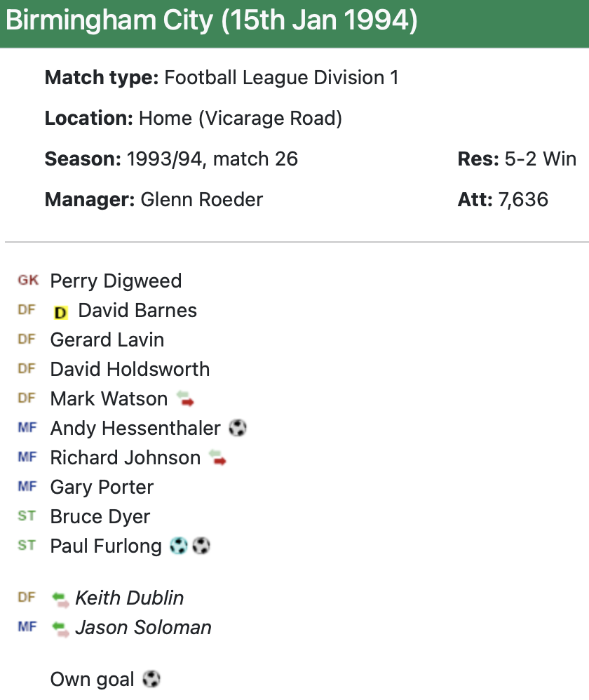The width and height of the screenshot is (589, 700).
Task: Click on Gary Porter's name
Action: point(102,487)
